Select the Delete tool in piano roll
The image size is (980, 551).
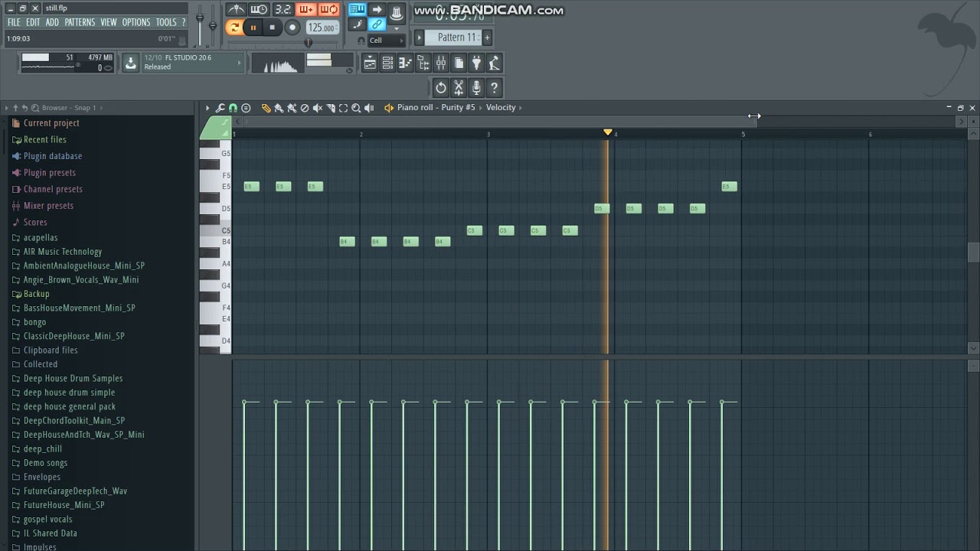(x=305, y=108)
